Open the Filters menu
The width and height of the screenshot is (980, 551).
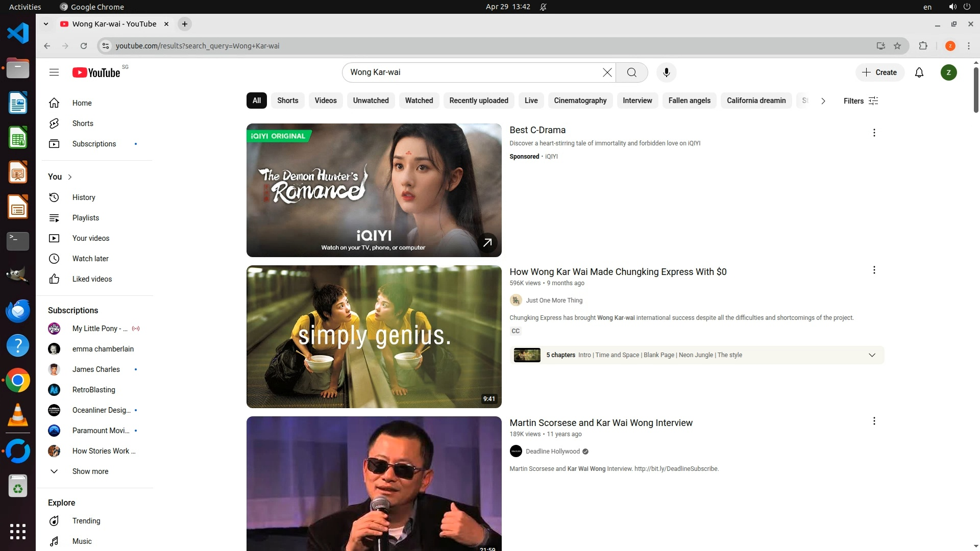click(861, 101)
